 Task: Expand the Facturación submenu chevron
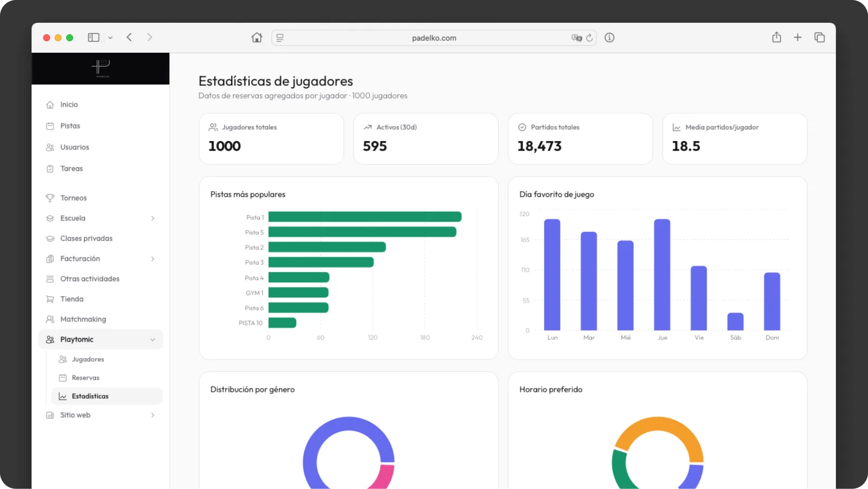(x=152, y=259)
